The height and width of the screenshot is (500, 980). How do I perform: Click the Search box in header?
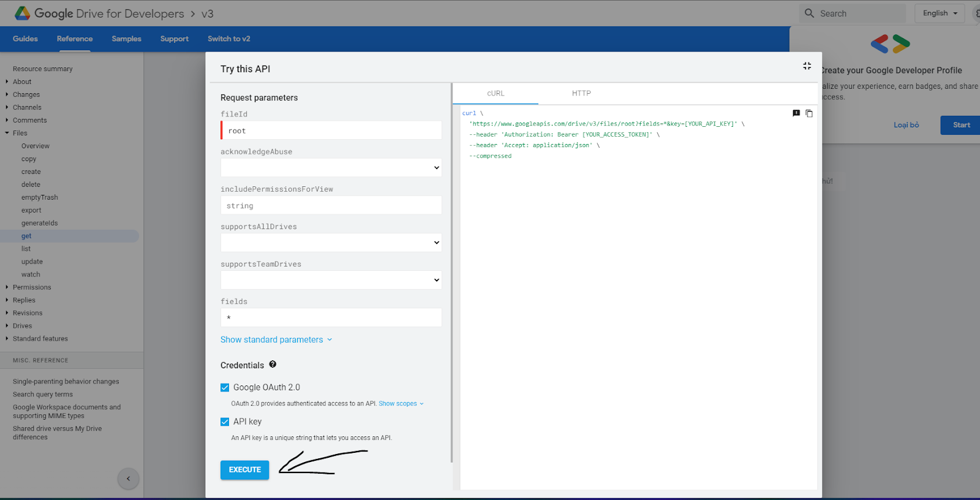853,13
